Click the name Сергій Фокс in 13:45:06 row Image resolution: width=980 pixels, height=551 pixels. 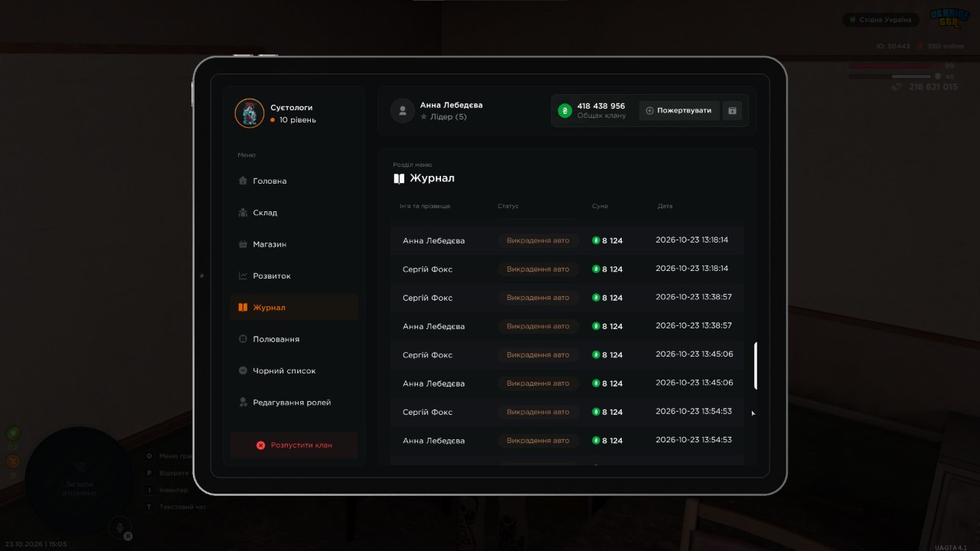coord(427,355)
